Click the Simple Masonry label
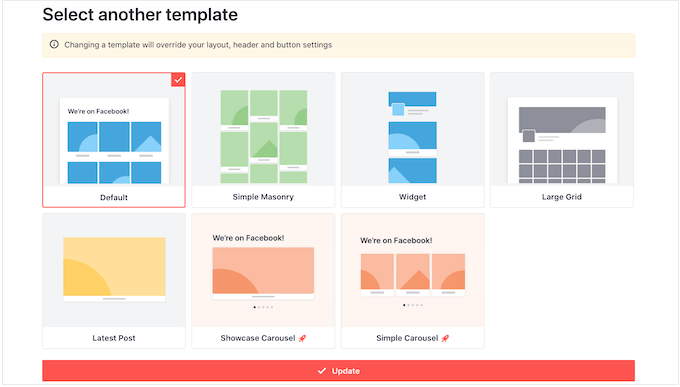The height and width of the screenshot is (387, 680). (263, 197)
